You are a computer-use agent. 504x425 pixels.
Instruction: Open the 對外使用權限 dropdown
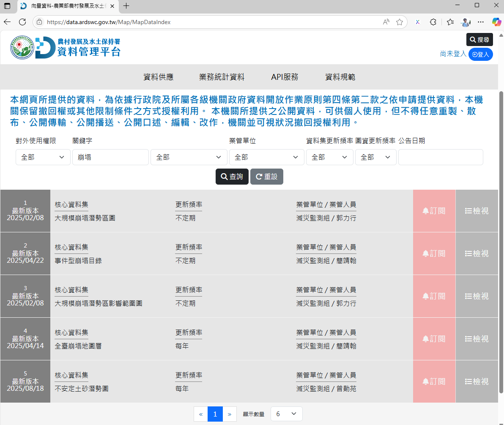point(43,157)
